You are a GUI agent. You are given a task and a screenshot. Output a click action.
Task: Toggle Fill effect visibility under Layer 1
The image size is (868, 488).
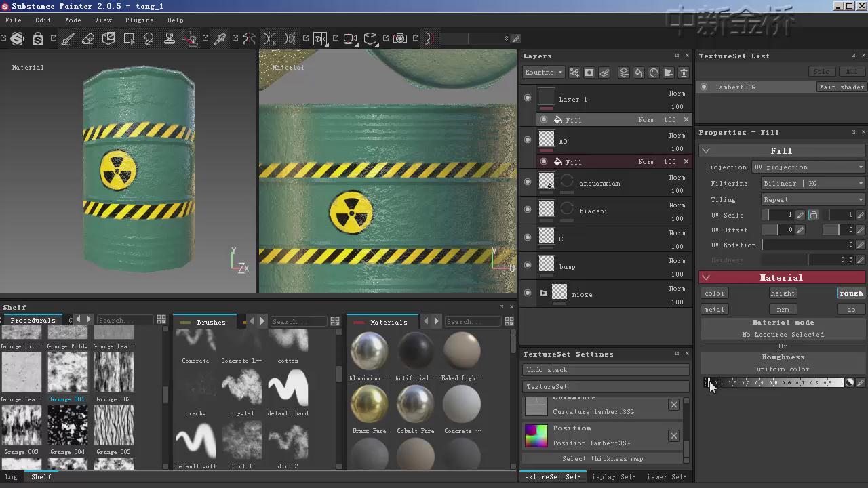(544, 119)
